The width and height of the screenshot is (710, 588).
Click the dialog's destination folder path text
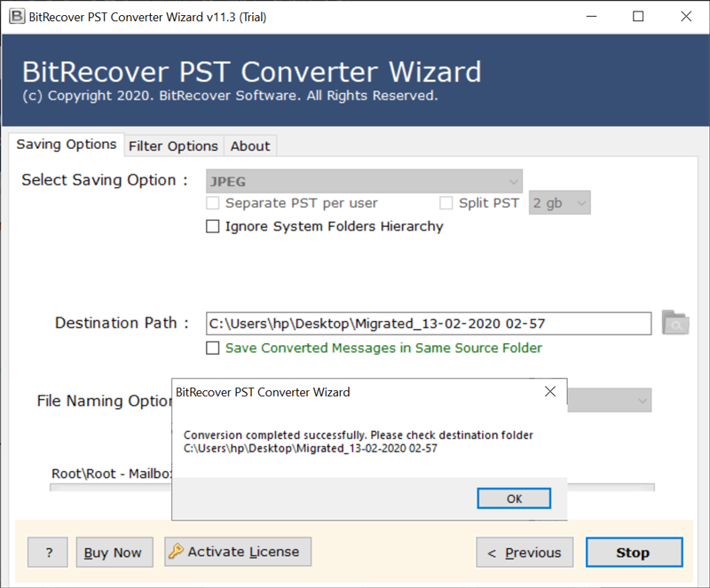pyautogui.click(x=311, y=449)
